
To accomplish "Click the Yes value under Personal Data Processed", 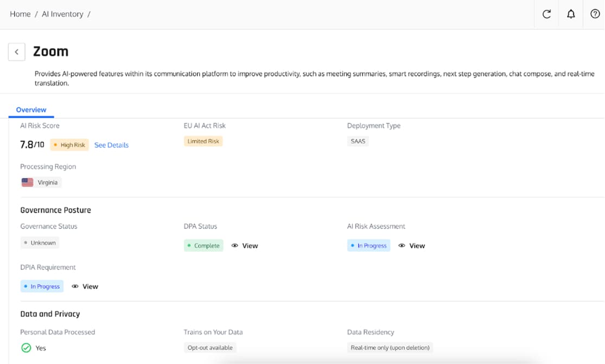I will (41, 348).
